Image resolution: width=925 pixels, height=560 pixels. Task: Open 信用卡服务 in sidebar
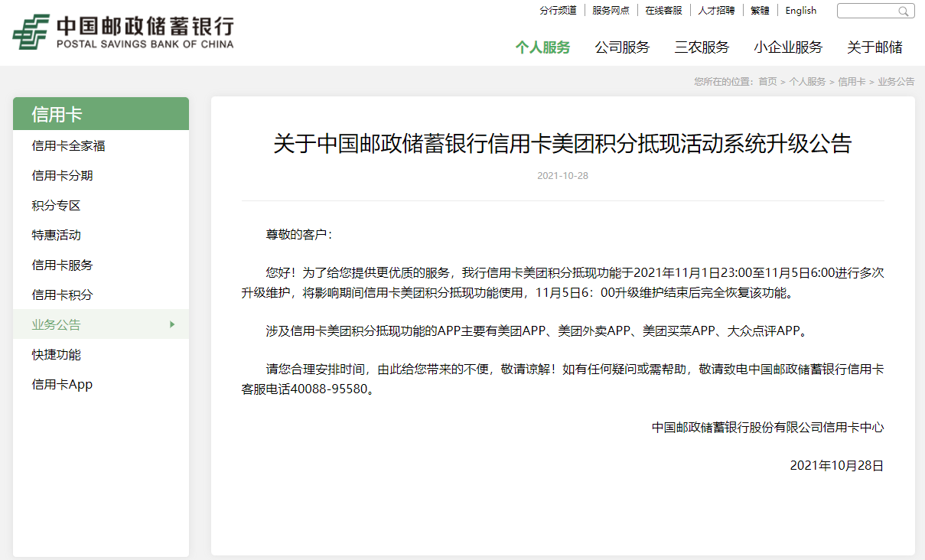pos(101,265)
